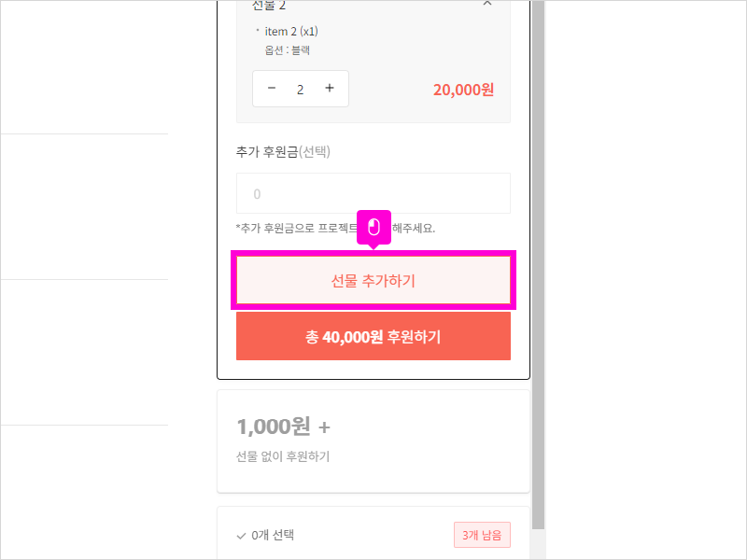Select the 1,000원 + reward card
Image resolution: width=747 pixels, height=560 pixels.
pos(373,441)
